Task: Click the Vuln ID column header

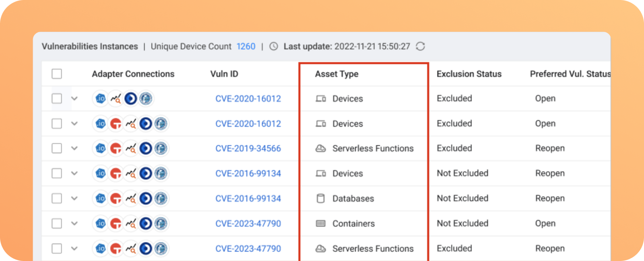Action: point(224,74)
